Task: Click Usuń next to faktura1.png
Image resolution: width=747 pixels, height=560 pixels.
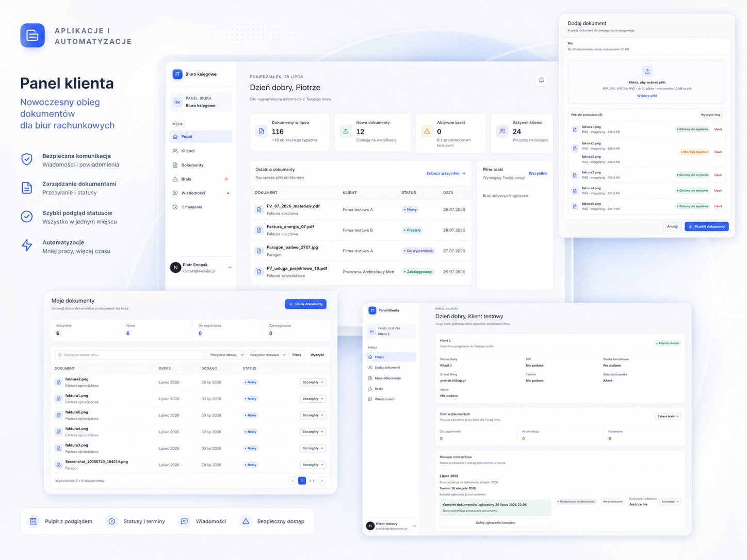Action: pyautogui.click(x=718, y=129)
